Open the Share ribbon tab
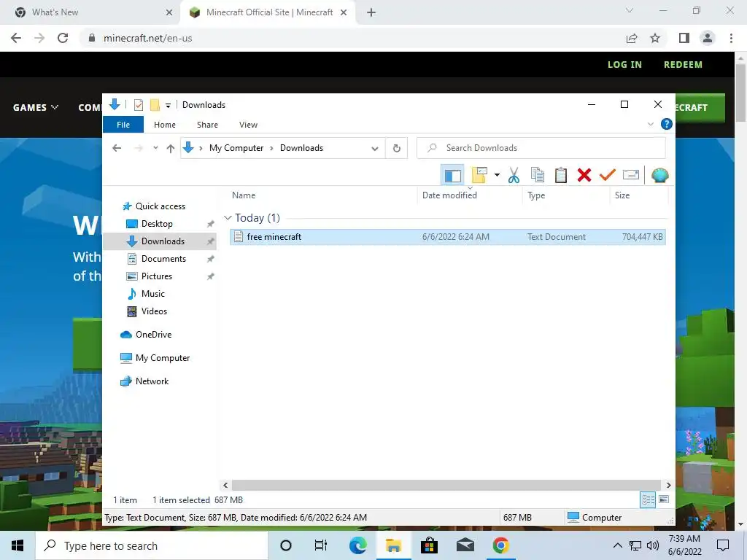 click(207, 125)
